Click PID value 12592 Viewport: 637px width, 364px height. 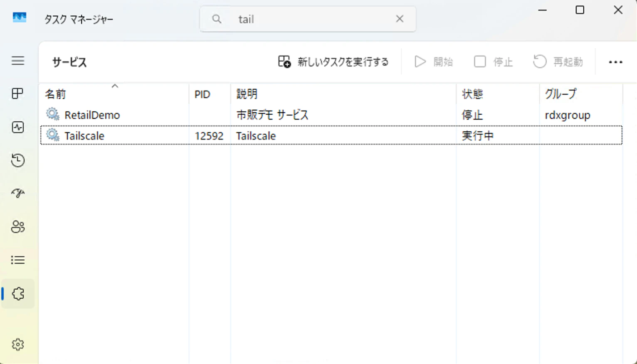(209, 136)
